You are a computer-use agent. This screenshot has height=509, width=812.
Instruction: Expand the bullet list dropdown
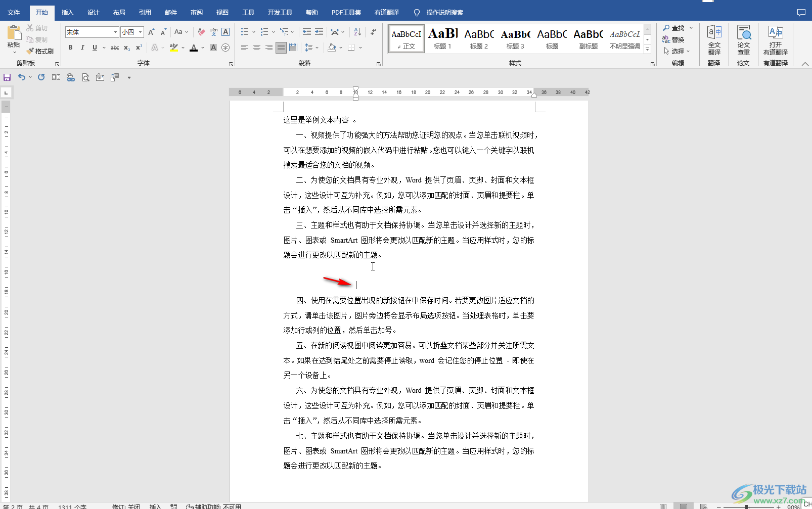click(x=254, y=32)
